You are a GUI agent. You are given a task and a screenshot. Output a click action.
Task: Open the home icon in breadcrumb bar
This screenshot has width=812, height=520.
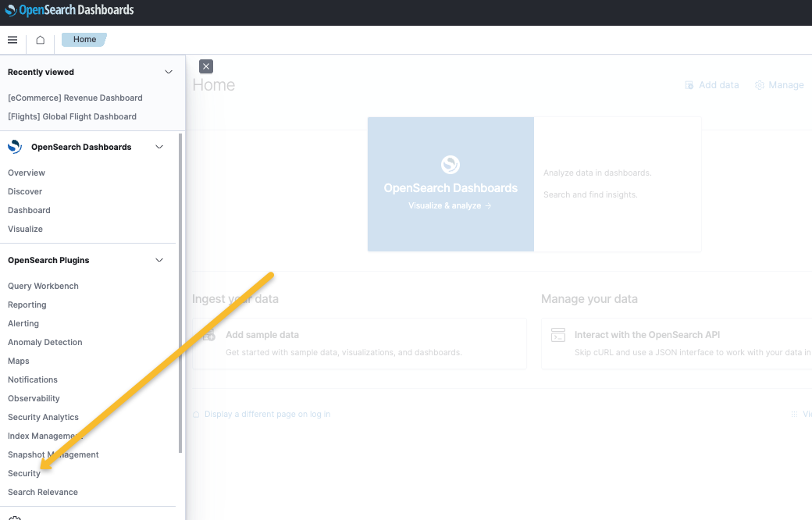point(41,40)
